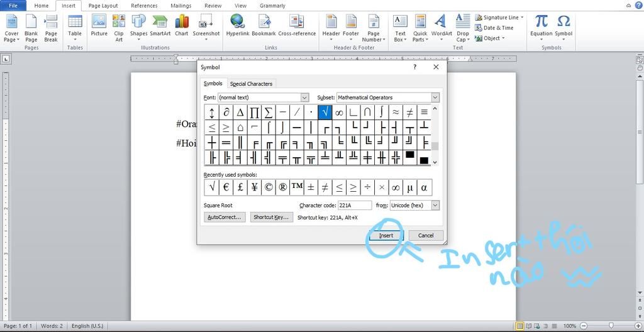
Task: Click the Symbol ribbon button
Action: [563, 28]
